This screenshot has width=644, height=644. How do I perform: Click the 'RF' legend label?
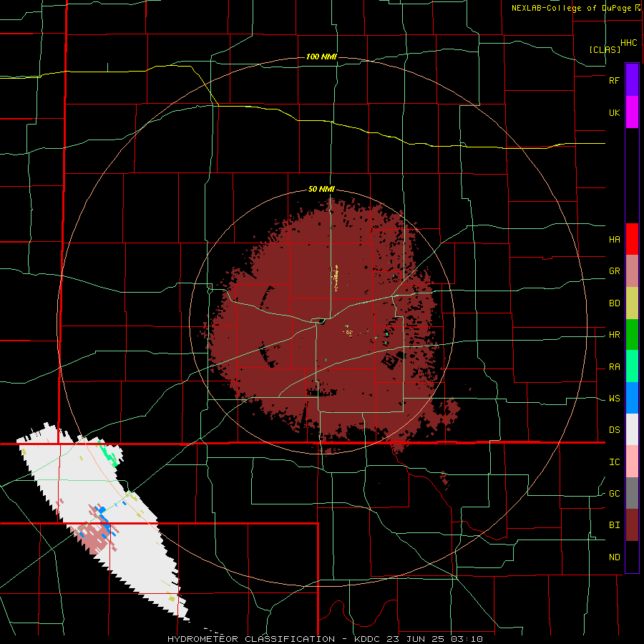click(x=614, y=80)
